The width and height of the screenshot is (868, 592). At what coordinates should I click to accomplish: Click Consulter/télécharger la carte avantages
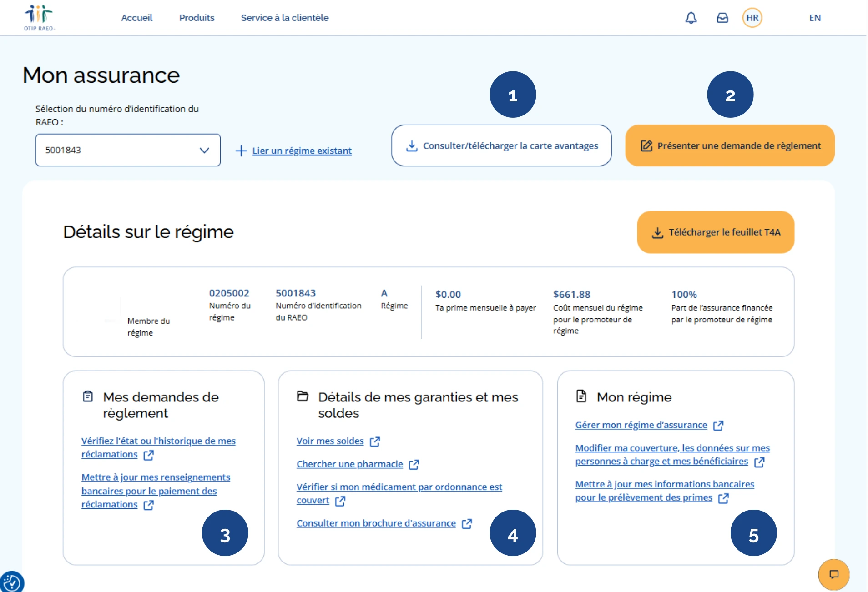click(501, 145)
